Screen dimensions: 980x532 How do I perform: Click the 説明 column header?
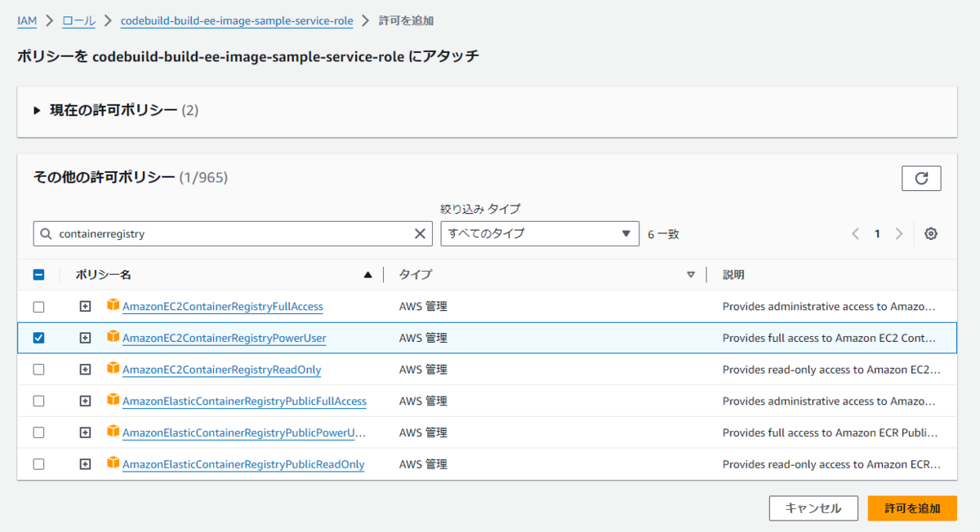(733, 275)
